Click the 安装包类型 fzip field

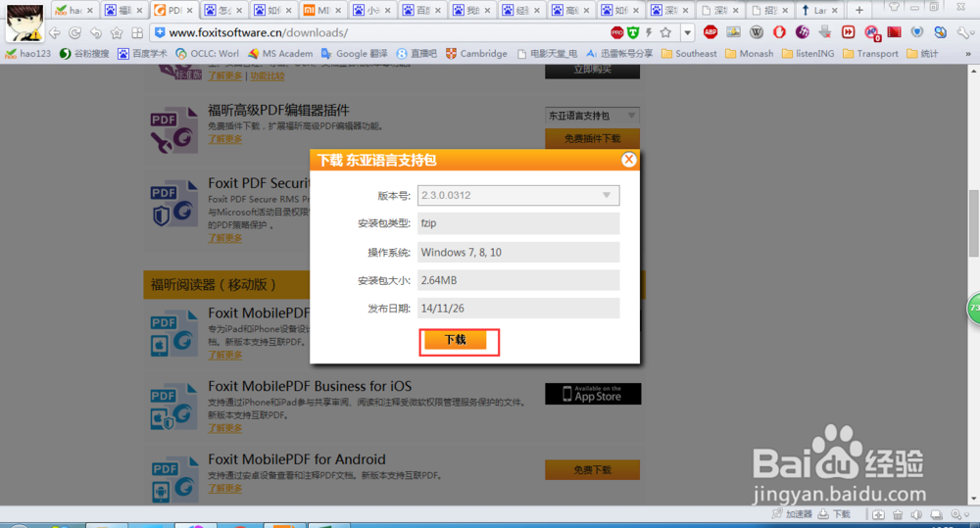click(518, 223)
